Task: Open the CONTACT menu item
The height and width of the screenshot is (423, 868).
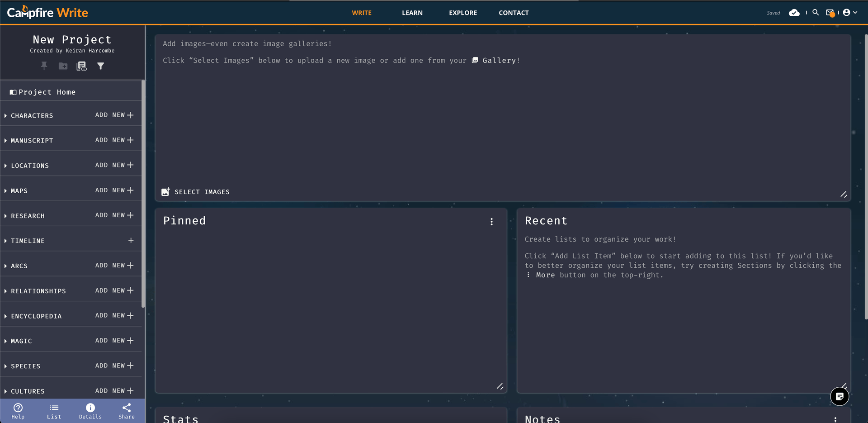Action: point(514,13)
